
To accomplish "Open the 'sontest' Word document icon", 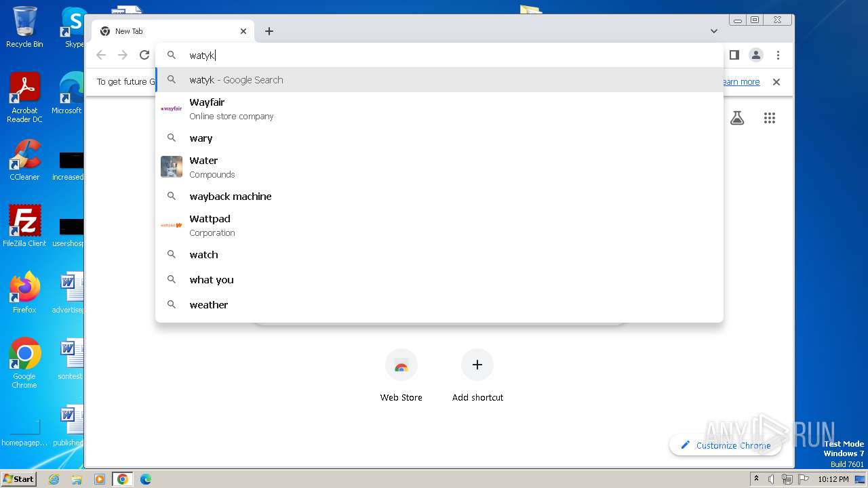I will point(70,359).
